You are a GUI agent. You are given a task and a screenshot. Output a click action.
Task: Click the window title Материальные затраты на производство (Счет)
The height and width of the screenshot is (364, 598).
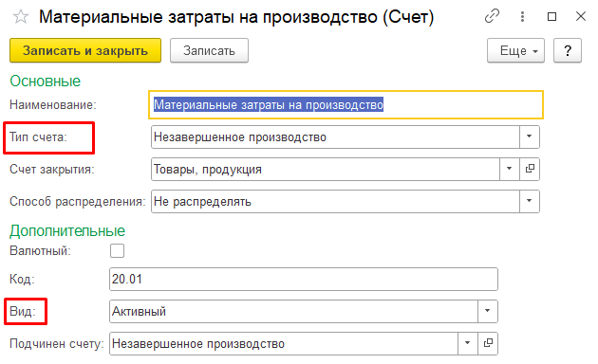pos(236,17)
